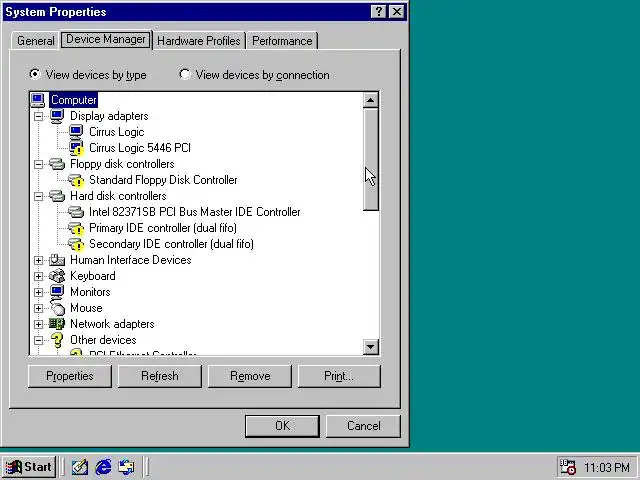Select View devices by connection
This screenshot has width=640, height=480.
(x=254, y=75)
